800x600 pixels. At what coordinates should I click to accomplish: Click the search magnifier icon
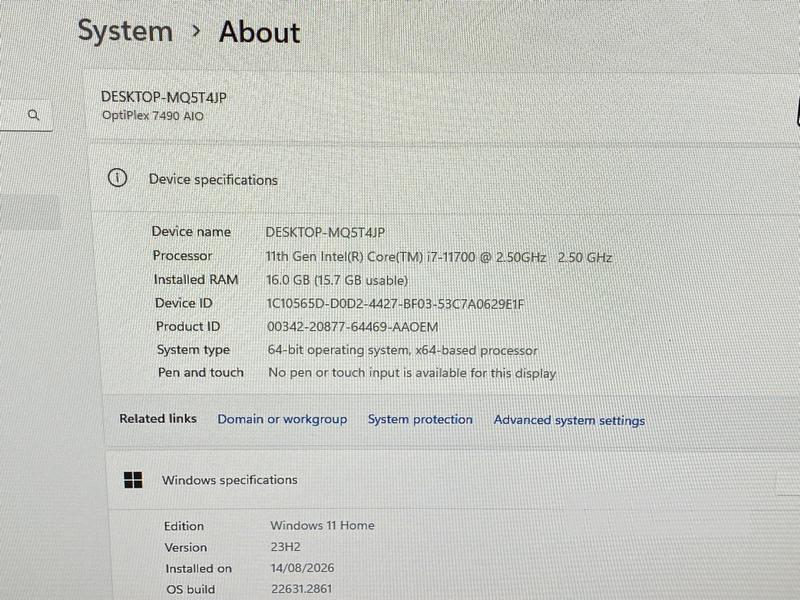(34, 115)
